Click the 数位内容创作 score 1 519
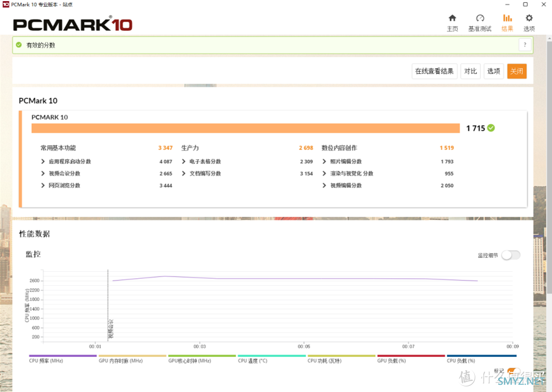This screenshot has width=552, height=392. click(x=447, y=148)
